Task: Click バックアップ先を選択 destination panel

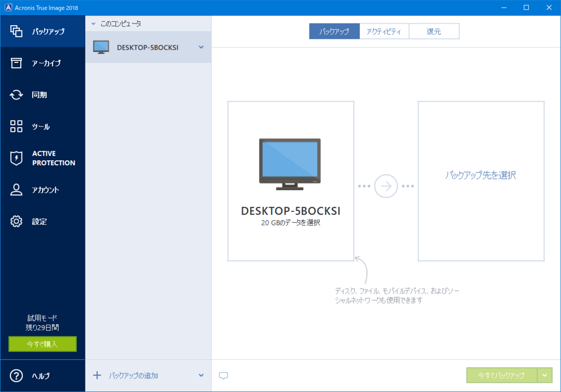Action: click(481, 181)
